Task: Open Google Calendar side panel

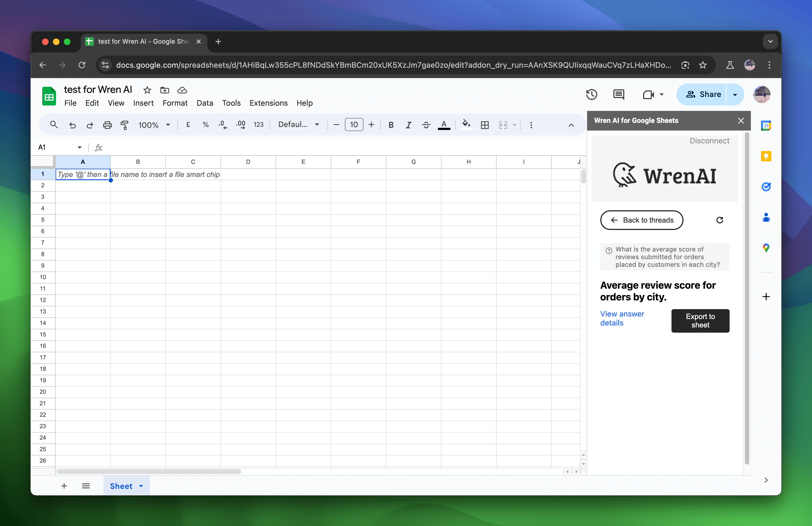Action: click(x=766, y=126)
